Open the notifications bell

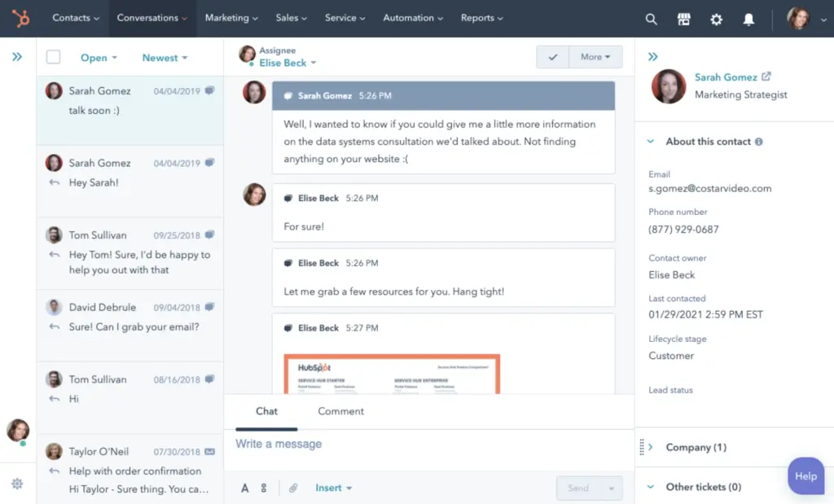tap(748, 18)
